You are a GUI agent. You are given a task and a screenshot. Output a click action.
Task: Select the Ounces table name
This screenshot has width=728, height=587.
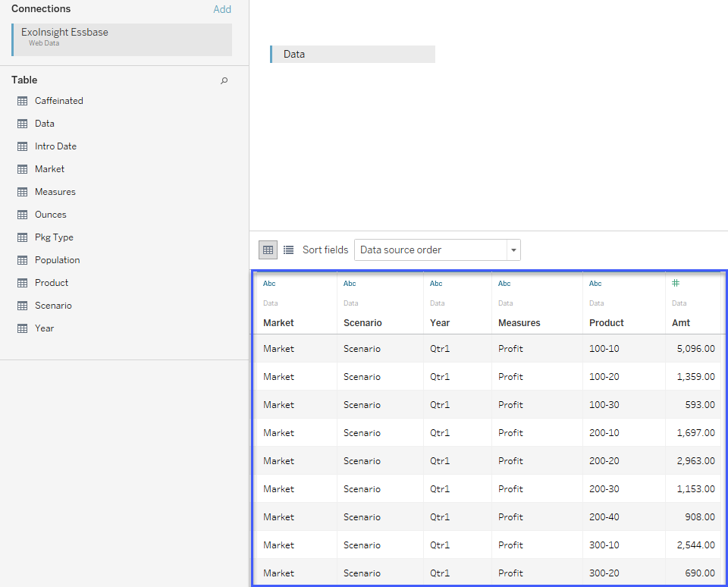(x=51, y=215)
